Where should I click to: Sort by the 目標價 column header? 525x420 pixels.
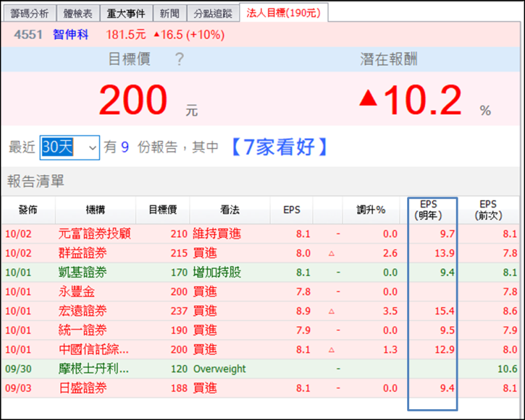point(163,210)
